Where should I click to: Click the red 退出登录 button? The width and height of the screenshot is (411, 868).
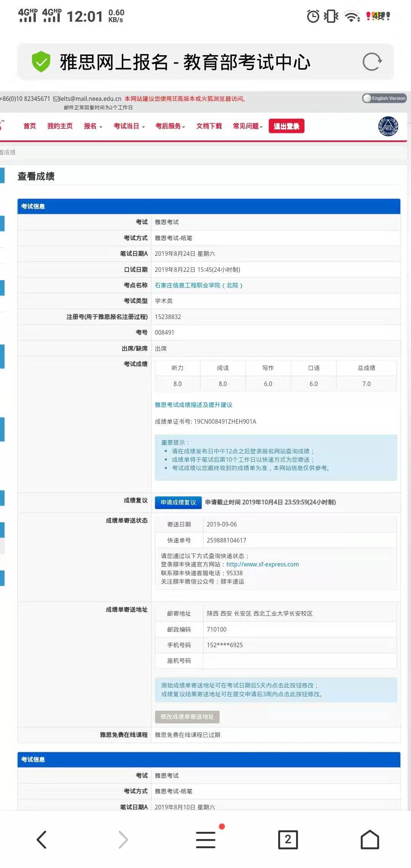click(x=287, y=126)
